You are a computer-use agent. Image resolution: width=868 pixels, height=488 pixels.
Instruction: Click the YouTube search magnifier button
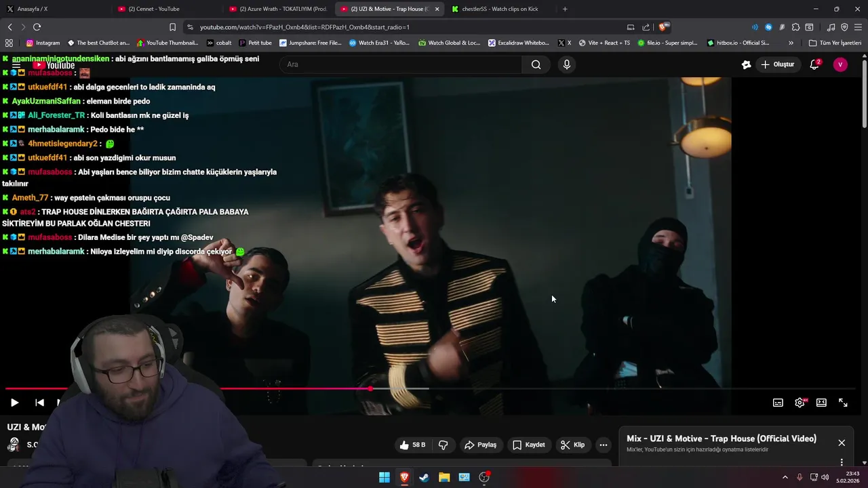pos(536,64)
